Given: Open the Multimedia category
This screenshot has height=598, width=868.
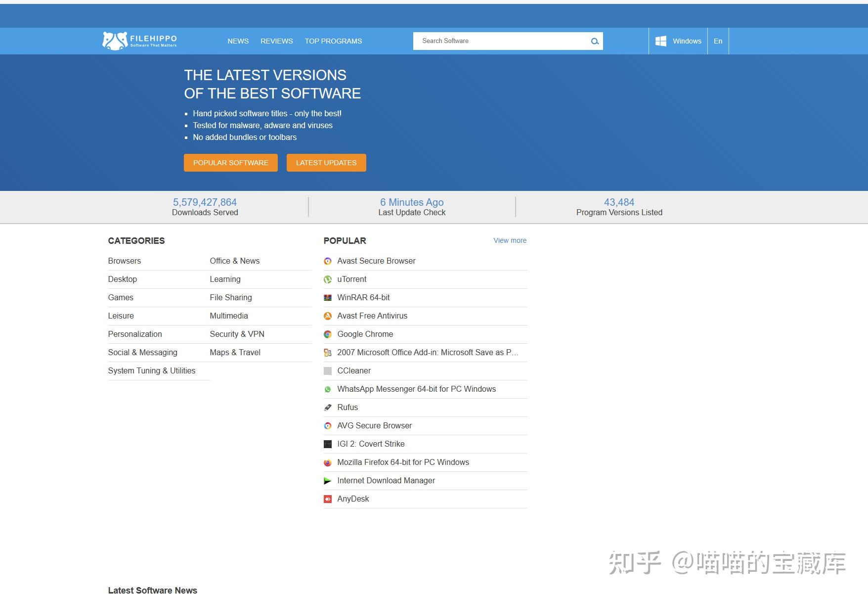Looking at the screenshot, I should coord(229,316).
